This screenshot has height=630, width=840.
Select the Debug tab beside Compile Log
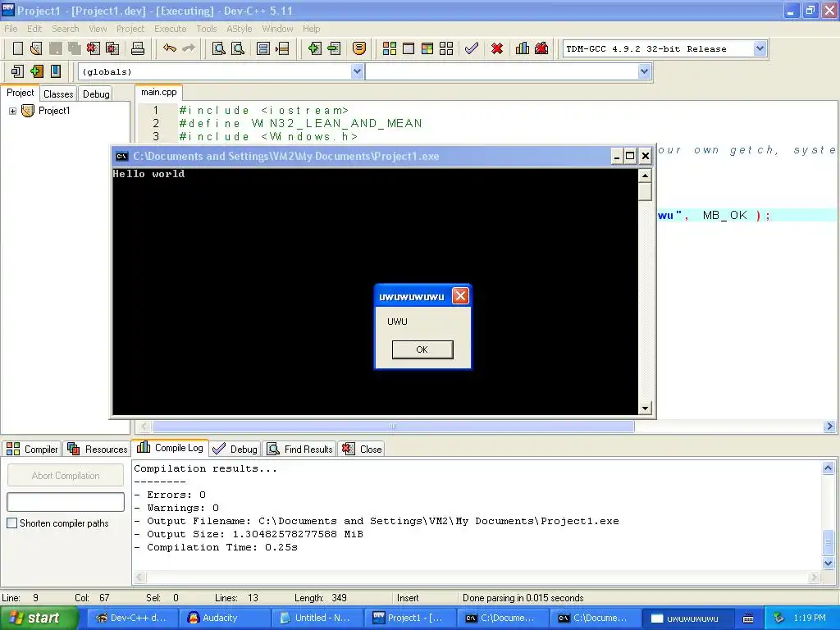235,449
